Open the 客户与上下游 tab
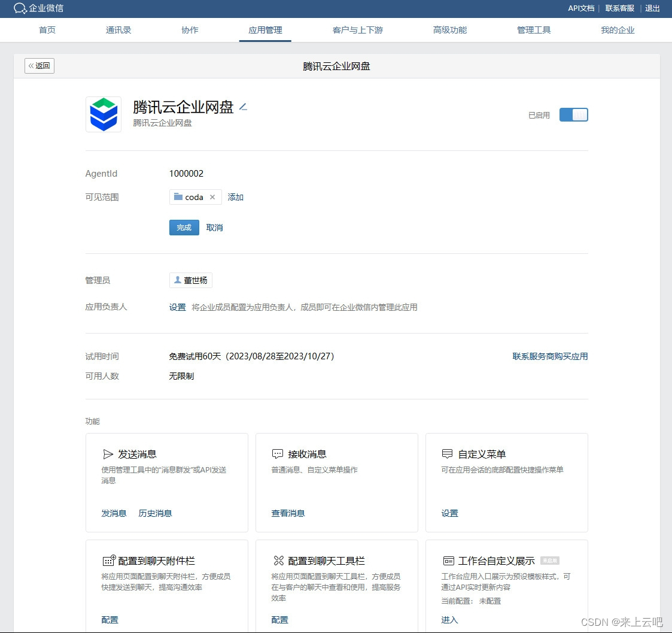 click(357, 30)
